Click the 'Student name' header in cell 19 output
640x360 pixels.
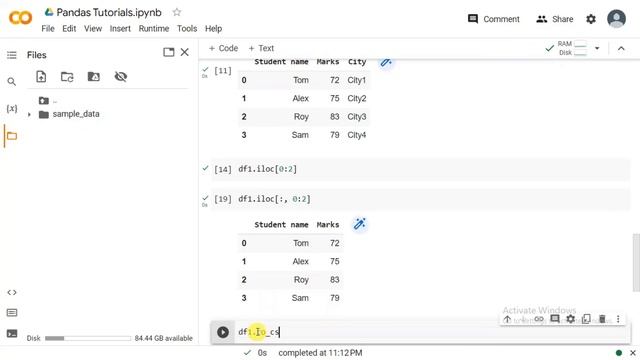[x=281, y=225]
